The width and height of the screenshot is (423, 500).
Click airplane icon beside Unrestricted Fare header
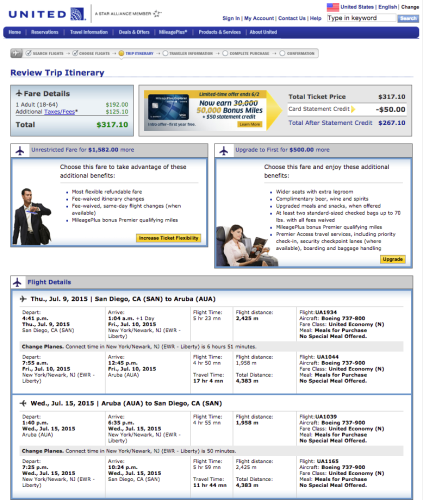(20, 151)
